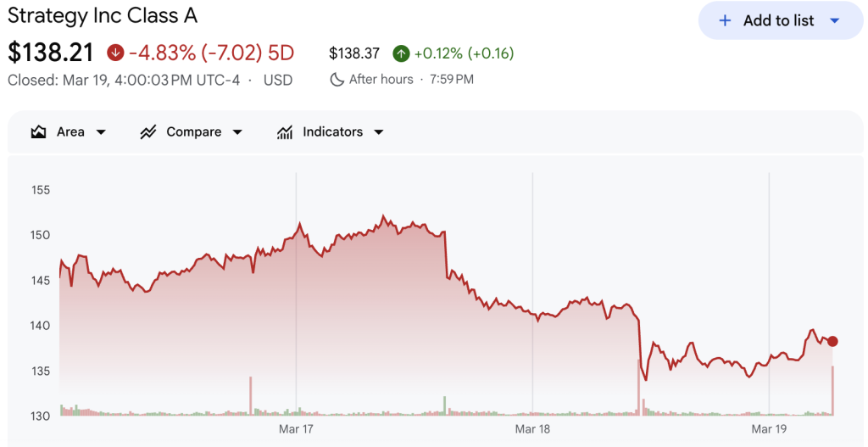Expand the Indicators dropdown arrow
Screen dimensions: 868x447
tap(379, 132)
